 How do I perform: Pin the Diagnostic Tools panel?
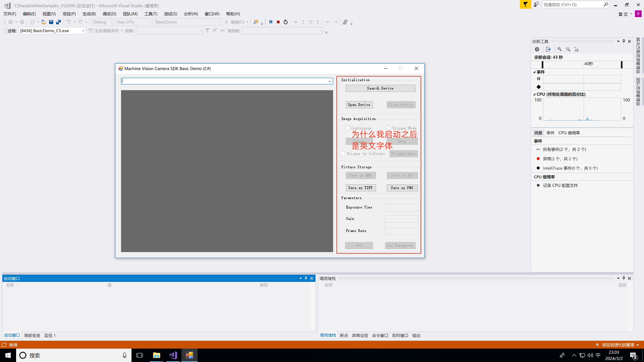coord(624,41)
